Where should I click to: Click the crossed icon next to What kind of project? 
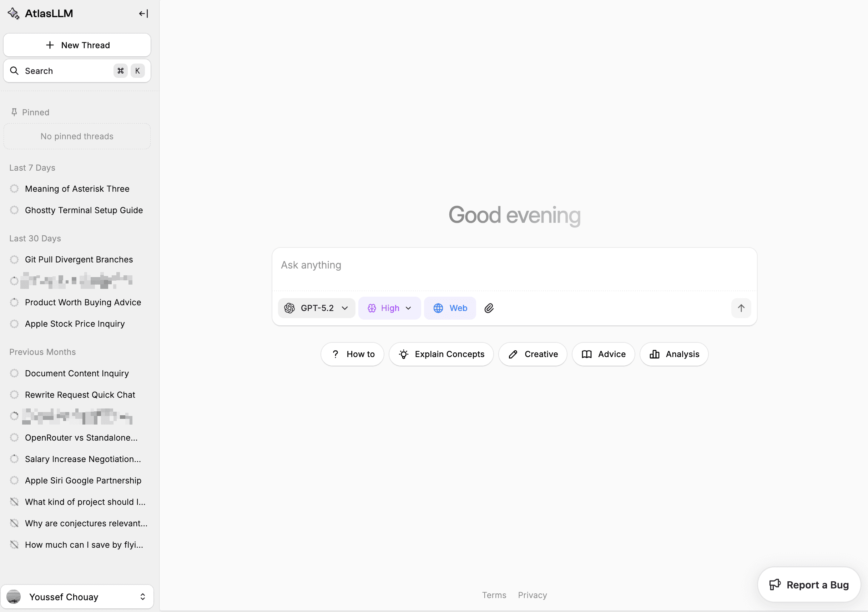tap(14, 502)
